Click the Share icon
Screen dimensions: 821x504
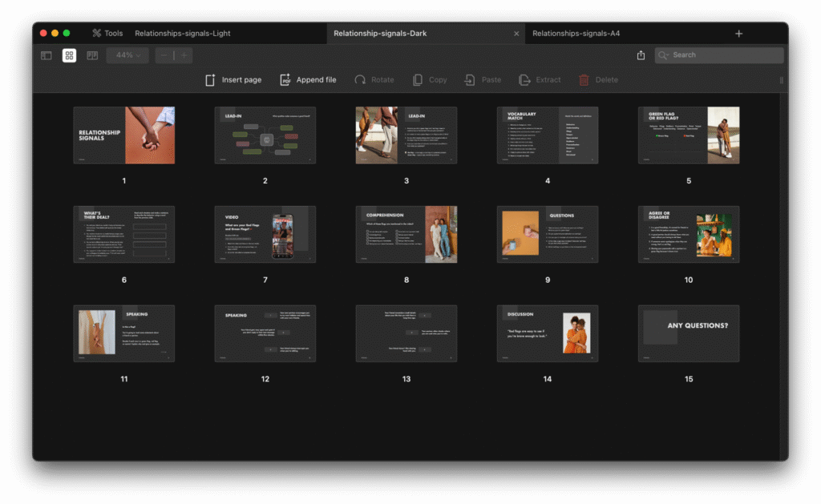click(x=641, y=55)
